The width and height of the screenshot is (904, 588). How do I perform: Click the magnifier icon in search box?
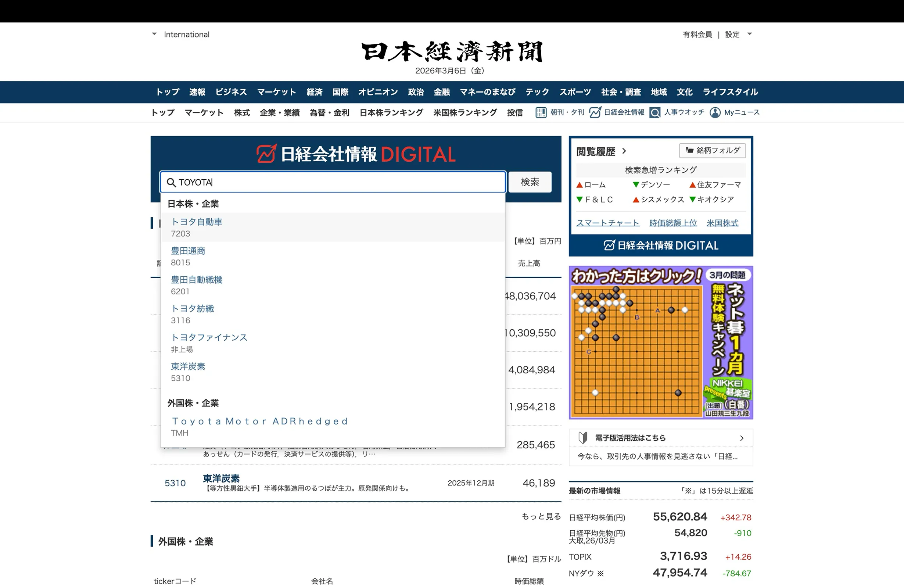coord(171,182)
